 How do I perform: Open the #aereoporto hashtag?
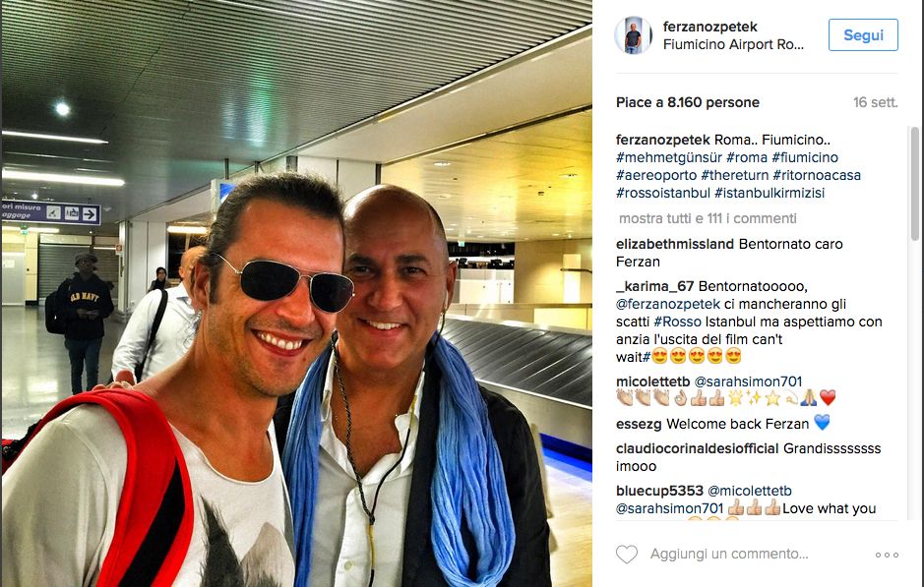coord(656,175)
